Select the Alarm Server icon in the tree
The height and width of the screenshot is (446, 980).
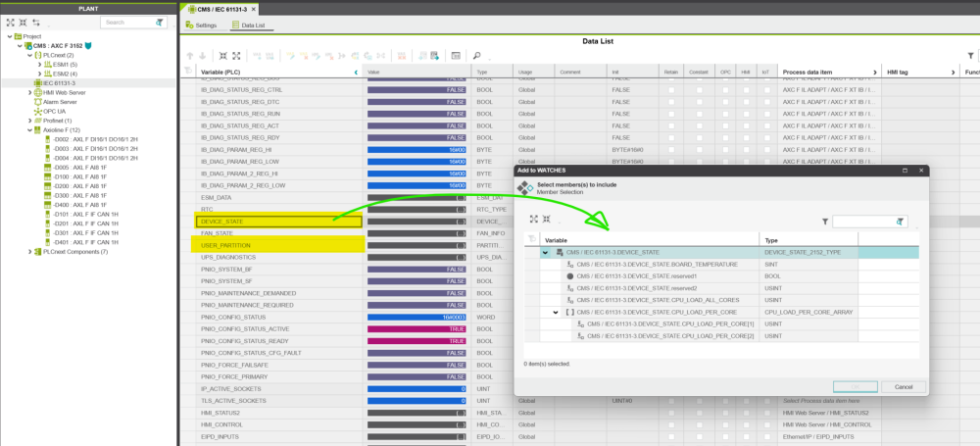(x=36, y=101)
